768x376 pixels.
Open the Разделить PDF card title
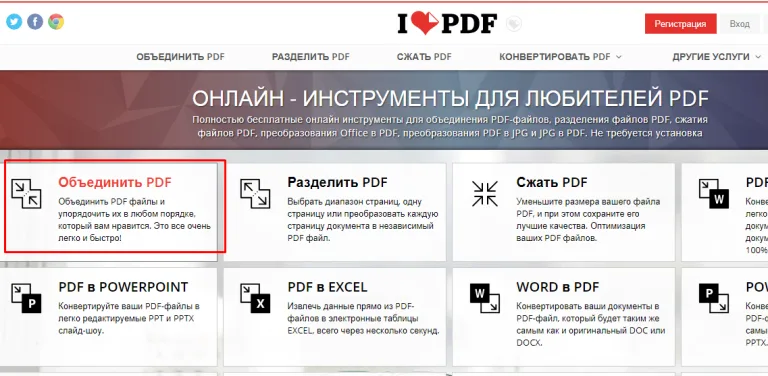[x=337, y=183]
